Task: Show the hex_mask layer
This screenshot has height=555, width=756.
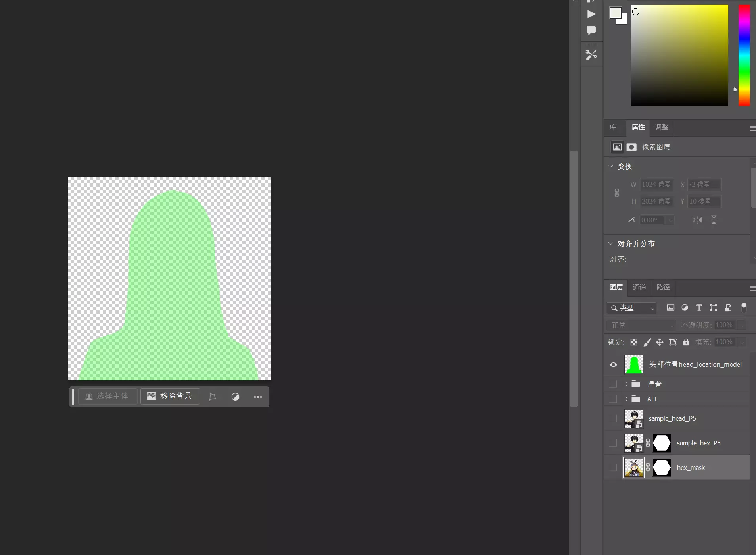Action: (x=613, y=468)
